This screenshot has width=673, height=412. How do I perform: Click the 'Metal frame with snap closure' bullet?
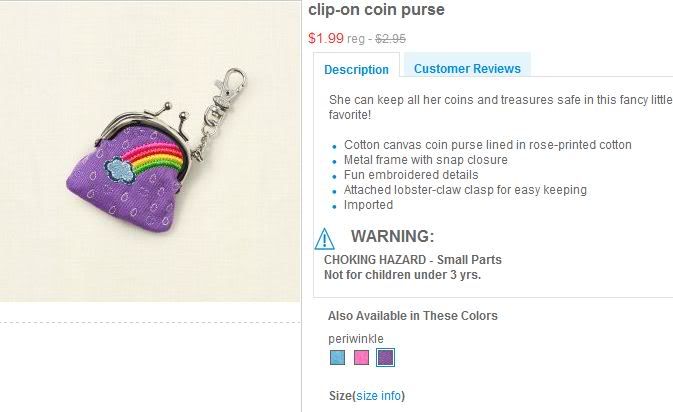coord(425,160)
